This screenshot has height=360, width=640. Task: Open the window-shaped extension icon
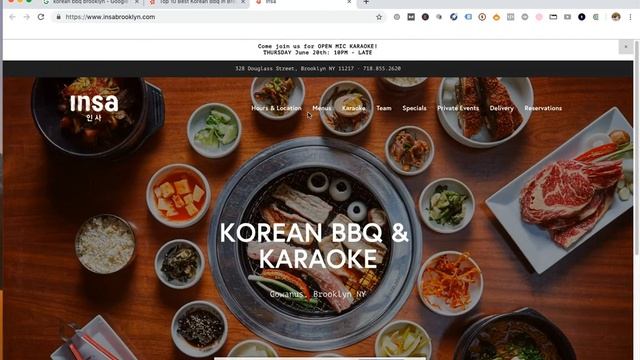(553, 17)
